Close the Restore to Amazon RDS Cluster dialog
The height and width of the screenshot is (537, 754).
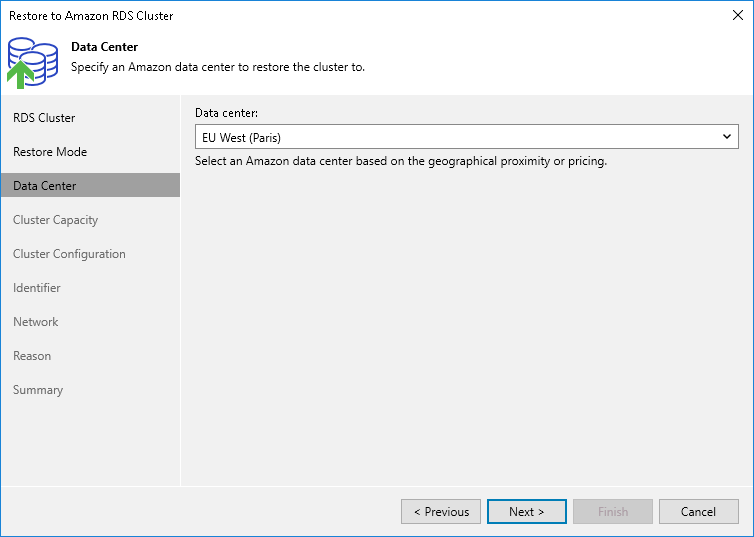tap(737, 15)
